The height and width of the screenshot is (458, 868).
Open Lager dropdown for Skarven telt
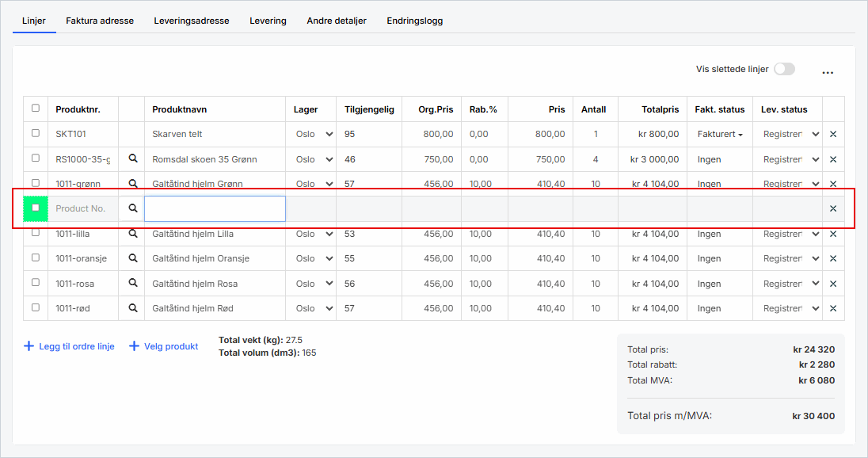314,135
